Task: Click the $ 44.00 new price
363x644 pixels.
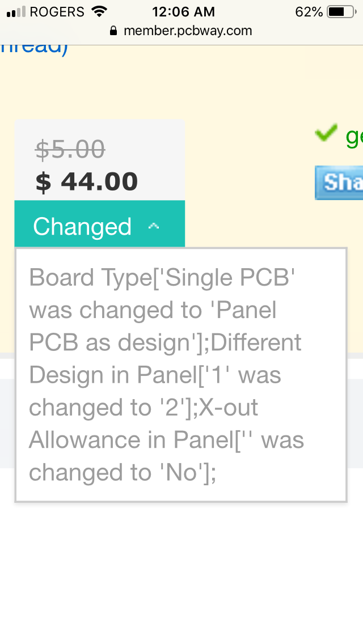Action: point(86,181)
